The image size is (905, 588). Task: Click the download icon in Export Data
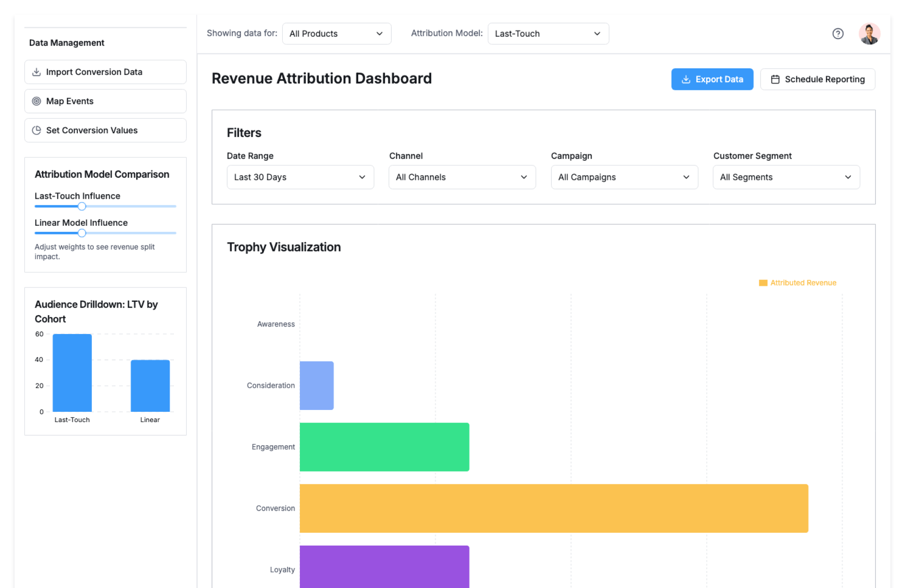click(686, 79)
